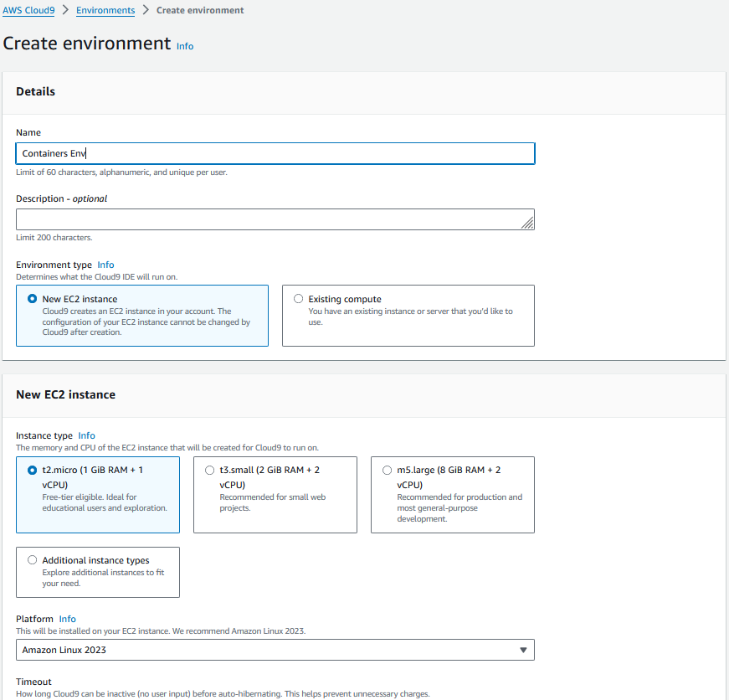Select the Existing compute radio option
729x700 pixels.
pyautogui.click(x=299, y=299)
